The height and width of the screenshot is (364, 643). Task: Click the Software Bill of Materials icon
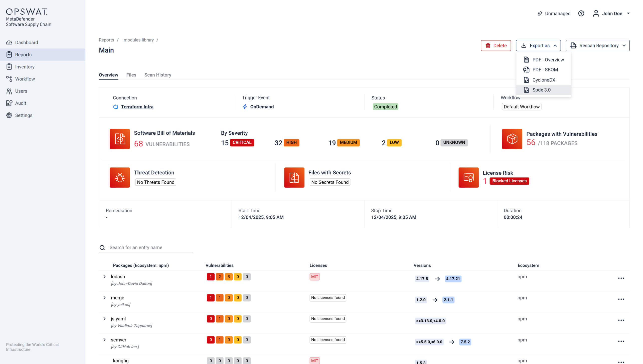click(x=120, y=139)
